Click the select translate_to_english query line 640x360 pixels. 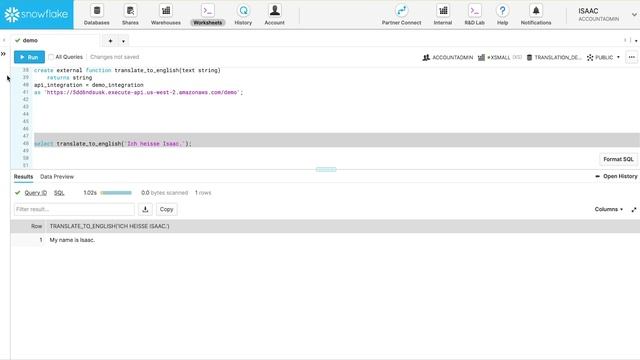click(x=113, y=144)
